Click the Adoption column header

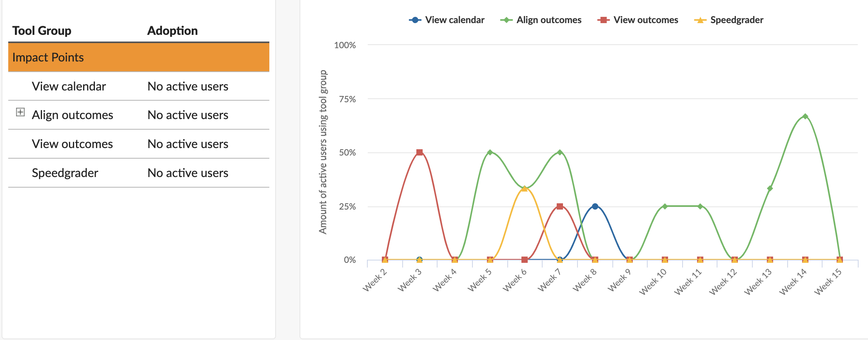pyautogui.click(x=173, y=31)
